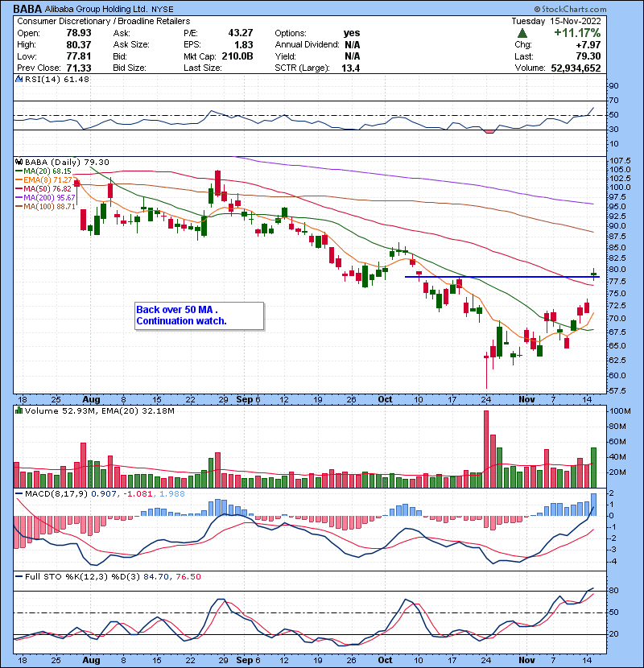Open the StockCharts.com copyright link
The width and height of the screenshot is (644, 668).
(x=570, y=9)
